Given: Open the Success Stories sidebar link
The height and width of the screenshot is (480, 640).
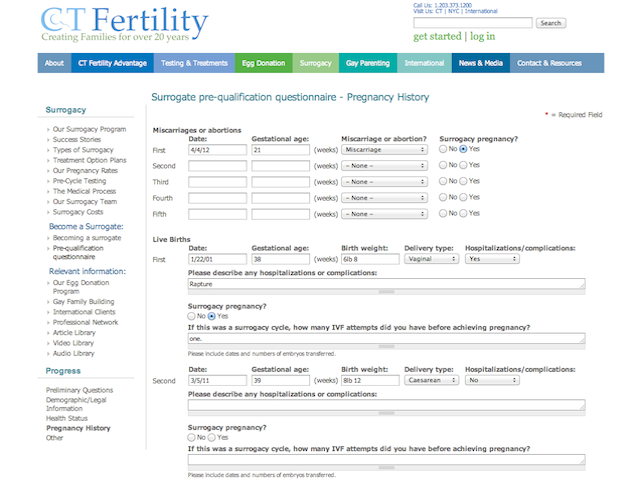Looking at the screenshot, I should coord(76,139).
